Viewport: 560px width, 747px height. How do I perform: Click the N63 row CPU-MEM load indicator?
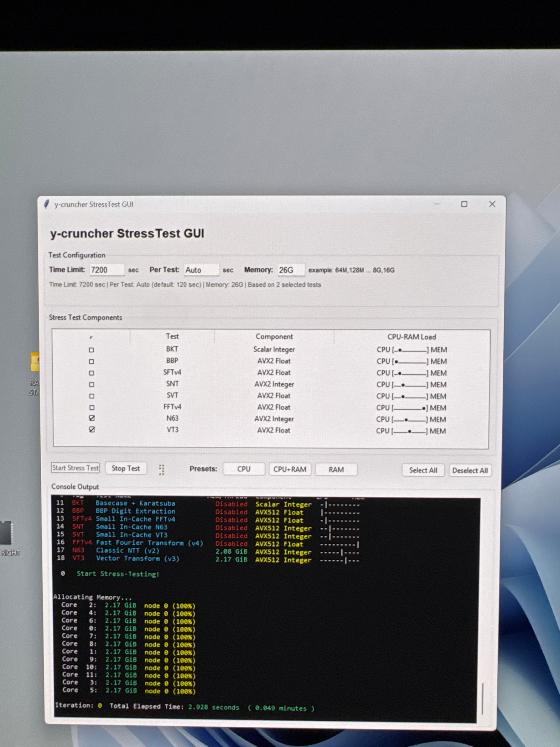point(411,419)
